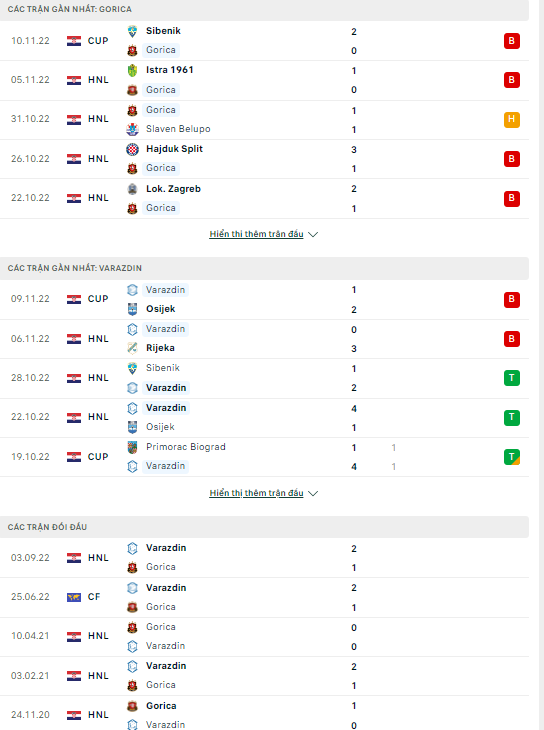Select the 24.11.20 Gorica vs Varazdin match row
The image size is (544, 730).
click(265, 715)
